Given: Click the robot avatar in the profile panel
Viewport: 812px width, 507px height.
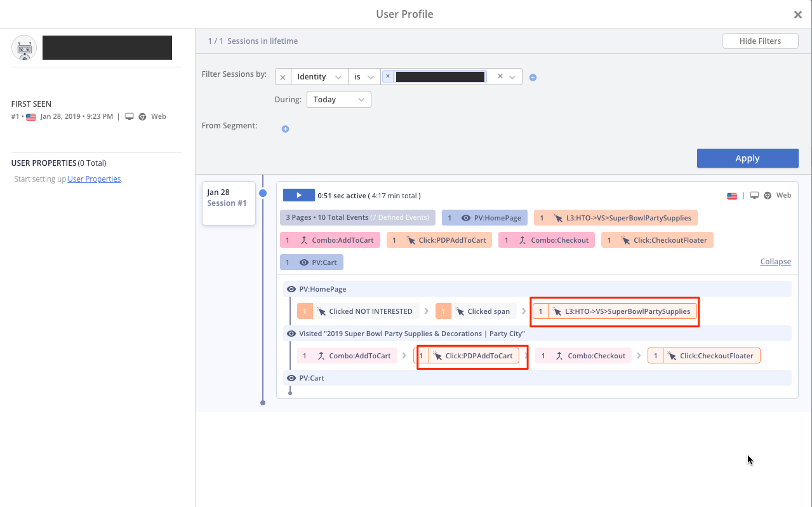Looking at the screenshot, I should 24,47.
